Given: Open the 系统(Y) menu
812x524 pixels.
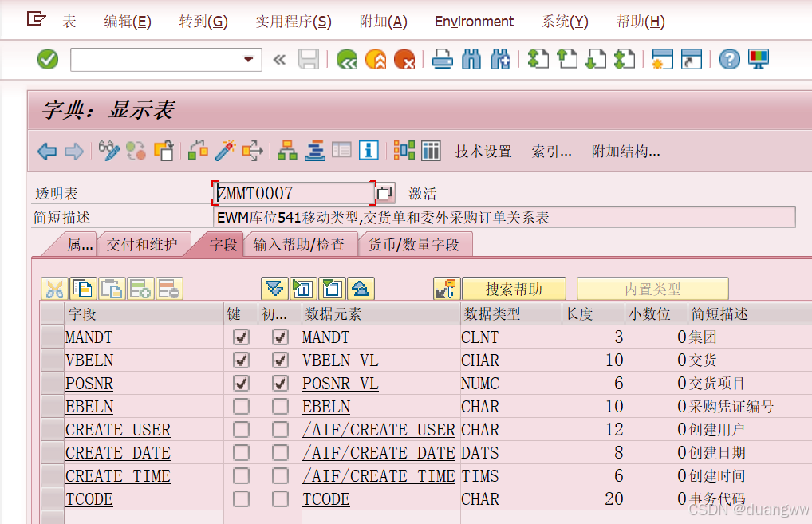Looking at the screenshot, I should pos(565,22).
